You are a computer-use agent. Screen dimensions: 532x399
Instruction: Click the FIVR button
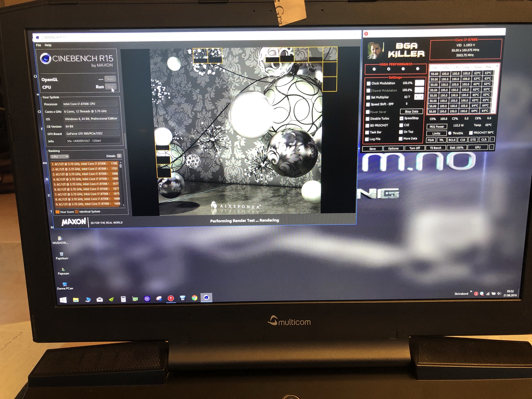click(x=431, y=140)
